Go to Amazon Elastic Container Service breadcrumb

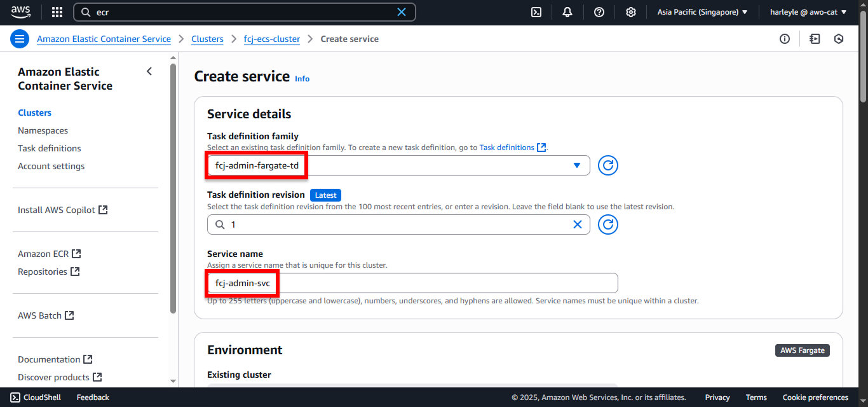tap(104, 39)
